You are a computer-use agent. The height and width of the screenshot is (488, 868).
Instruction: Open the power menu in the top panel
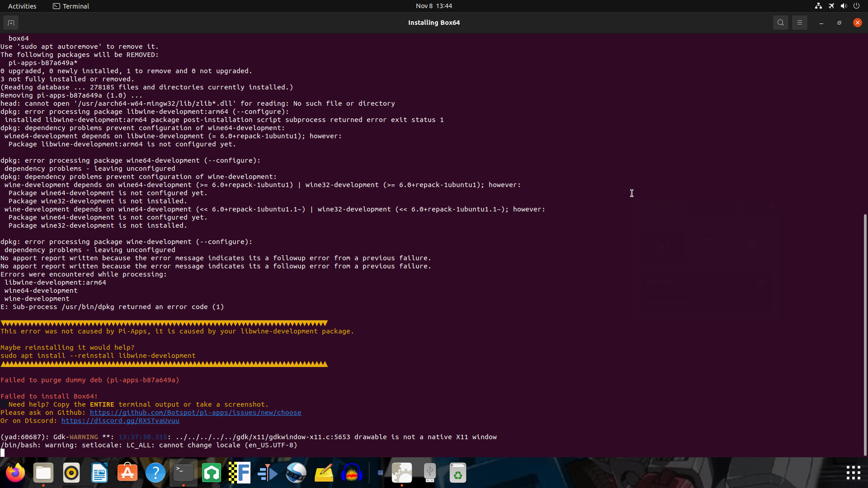(857, 6)
